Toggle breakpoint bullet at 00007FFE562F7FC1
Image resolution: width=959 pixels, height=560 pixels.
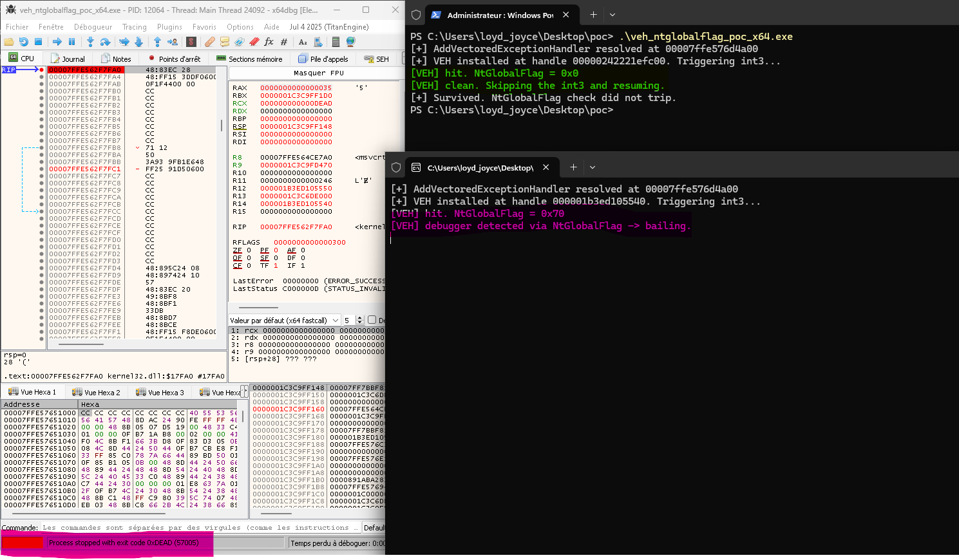(x=42, y=169)
